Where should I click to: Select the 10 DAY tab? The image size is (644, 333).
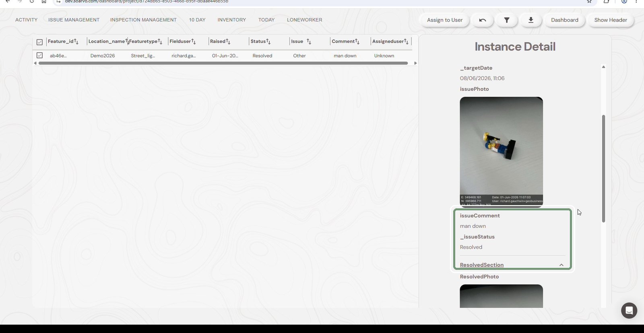click(x=197, y=20)
